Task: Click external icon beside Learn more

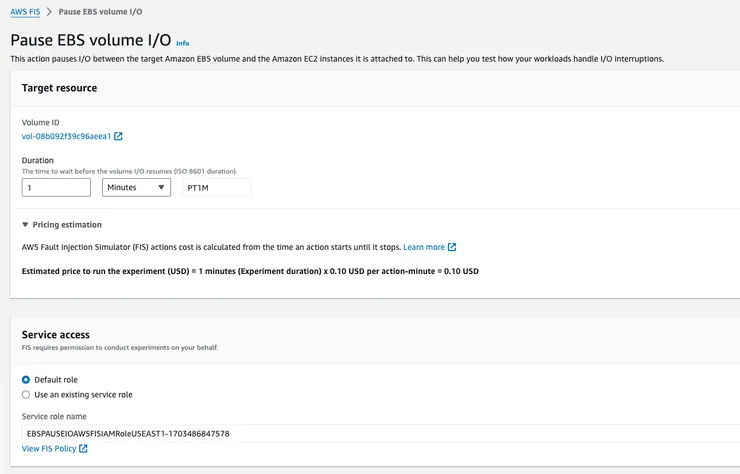Action: (x=452, y=247)
